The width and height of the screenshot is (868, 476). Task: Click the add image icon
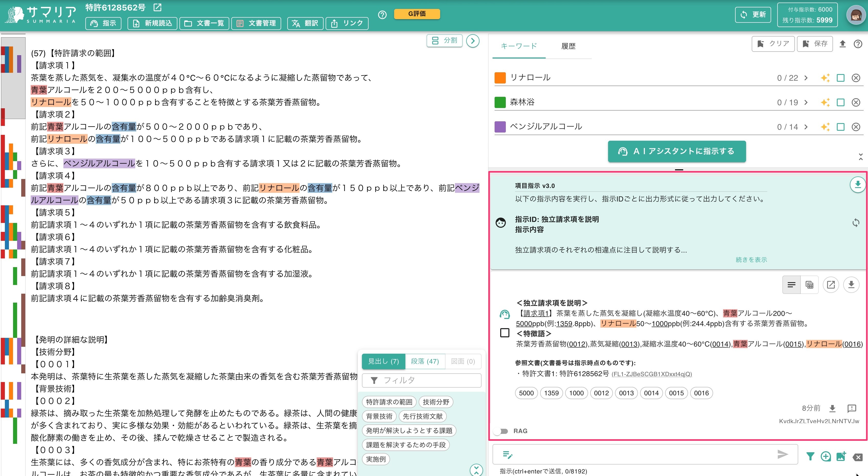(x=841, y=457)
